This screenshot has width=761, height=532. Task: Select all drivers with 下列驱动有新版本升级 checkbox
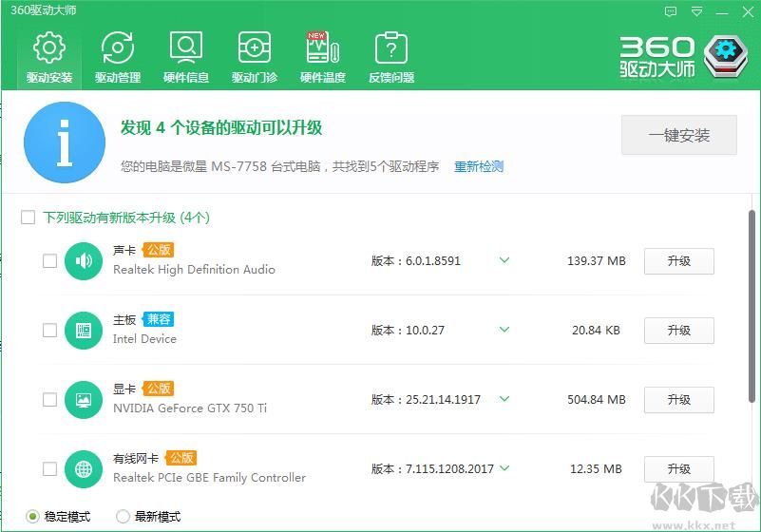[x=29, y=217]
